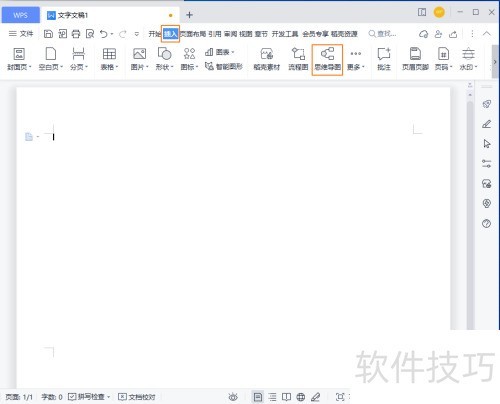The width and height of the screenshot is (500, 404).
Task: Click the Redo arrow icon
Action: (x=123, y=34)
